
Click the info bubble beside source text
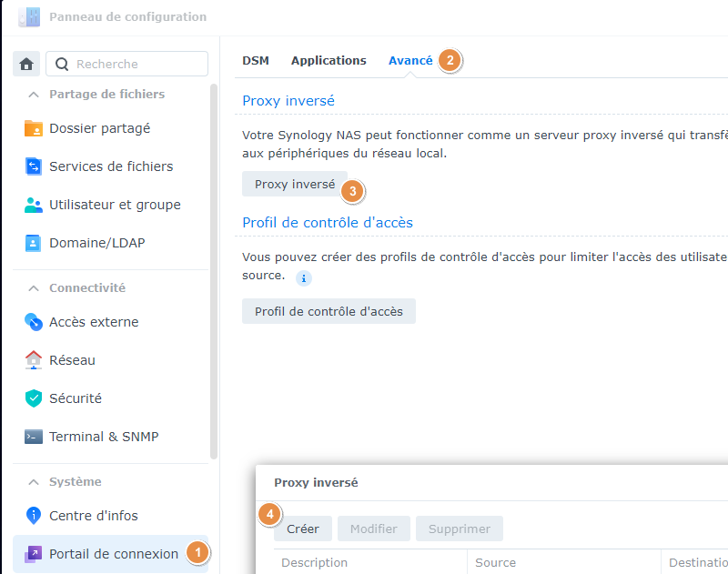click(303, 277)
